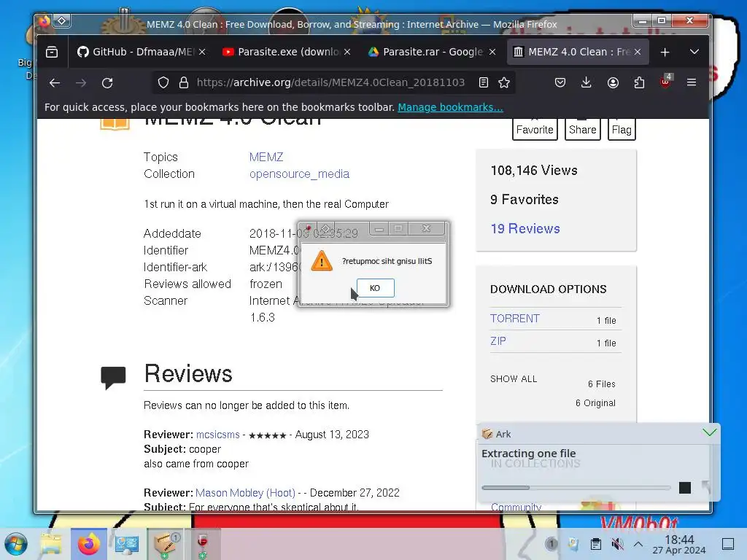The width and height of the screenshot is (747, 560).
Task: Switch to the GitHub - Dfmaaa tab
Action: pos(136,52)
